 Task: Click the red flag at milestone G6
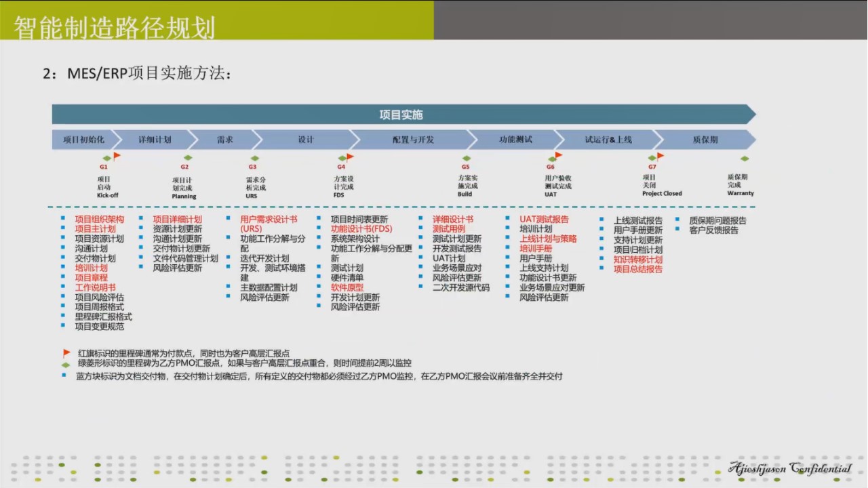[x=558, y=156]
